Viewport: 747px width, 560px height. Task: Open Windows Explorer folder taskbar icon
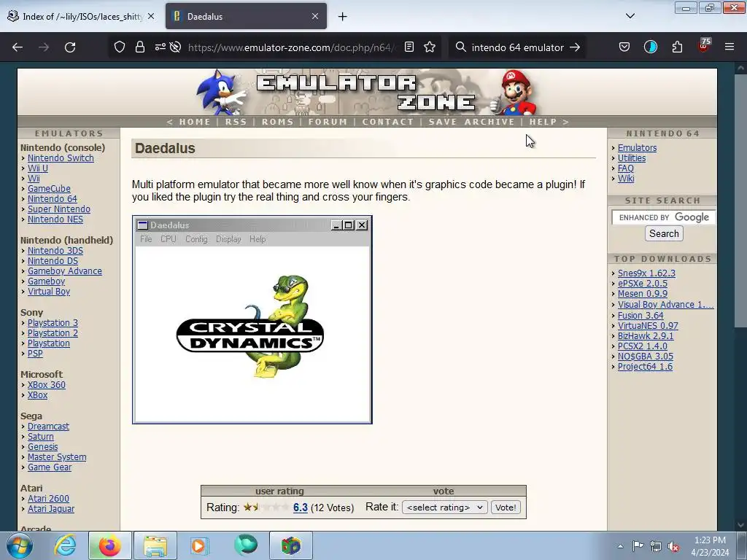coord(155,545)
